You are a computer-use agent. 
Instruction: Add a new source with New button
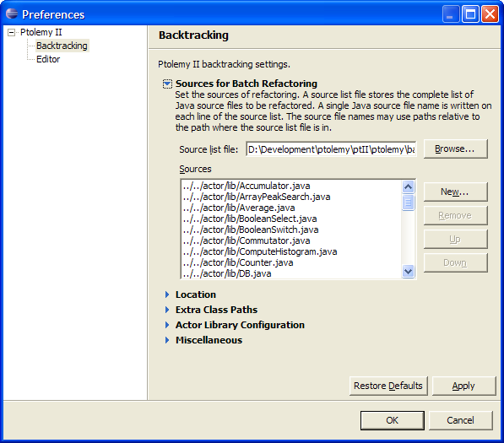pos(455,192)
